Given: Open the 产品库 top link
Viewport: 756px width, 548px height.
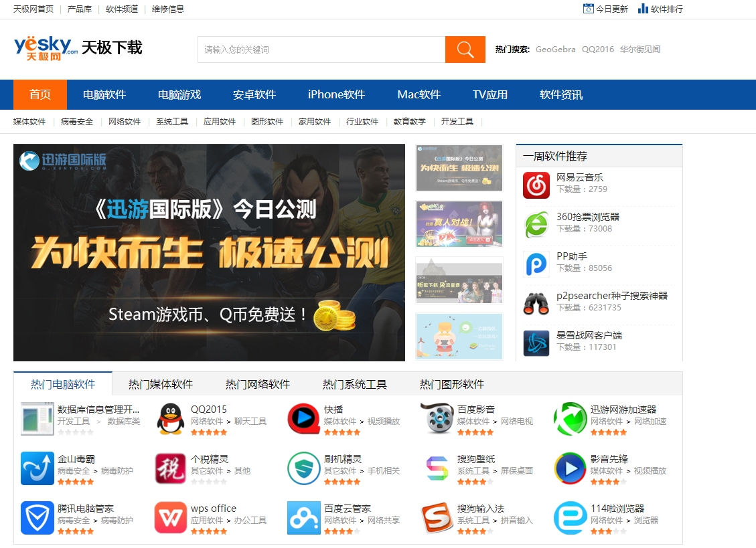Looking at the screenshot, I should (x=80, y=9).
